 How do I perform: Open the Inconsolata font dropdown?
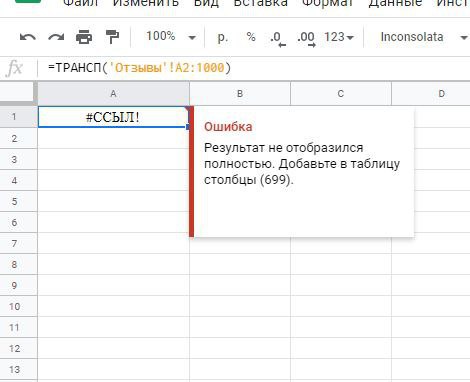click(x=424, y=37)
